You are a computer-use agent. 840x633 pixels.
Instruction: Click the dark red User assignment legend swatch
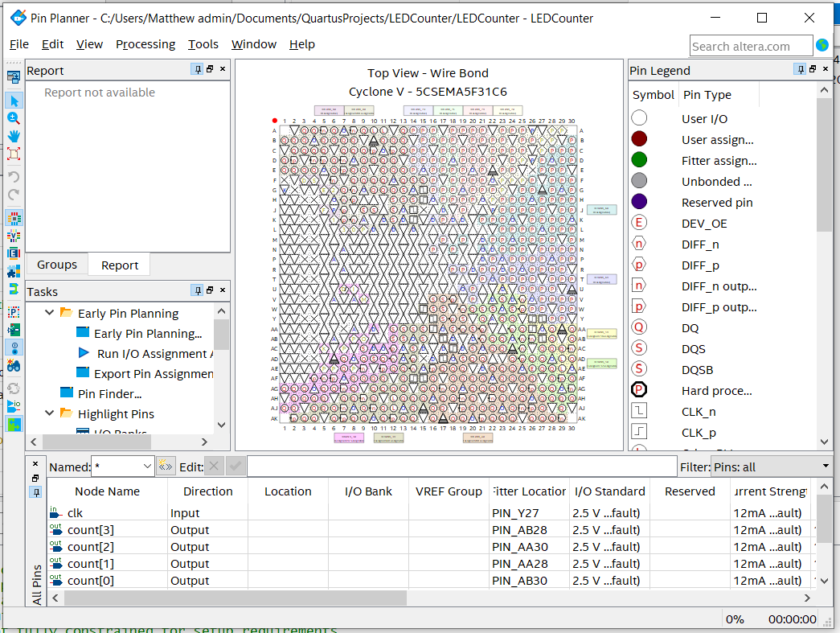coord(639,139)
